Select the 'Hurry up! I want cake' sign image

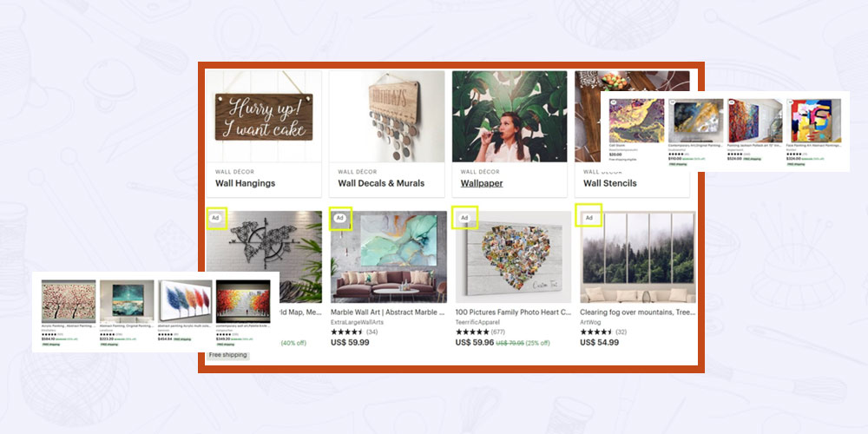(264, 116)
